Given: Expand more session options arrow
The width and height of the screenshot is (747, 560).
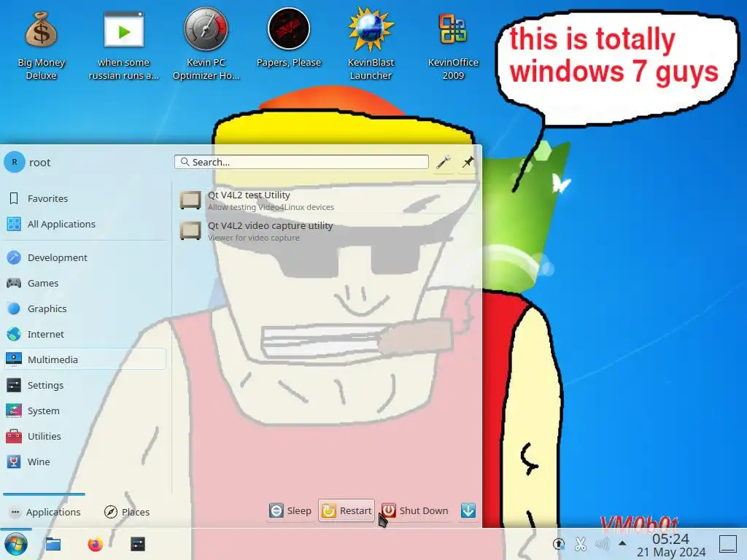Looking at the screenshot, I should tap(468, 510).
